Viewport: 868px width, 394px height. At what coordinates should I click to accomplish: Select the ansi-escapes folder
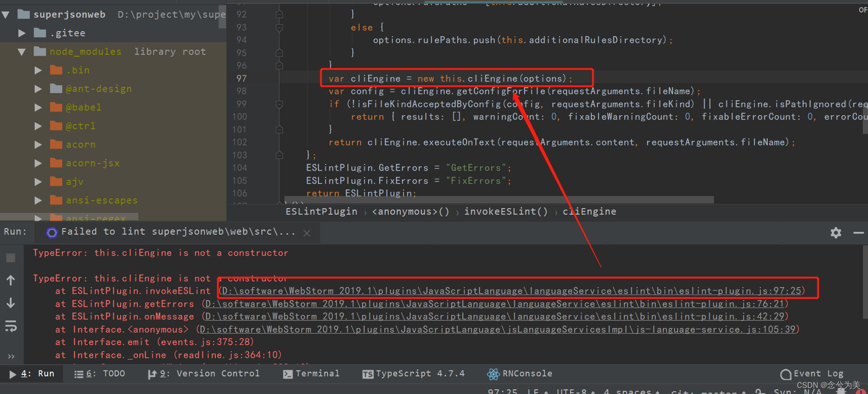pyautogui.click(x=102, y=200)
